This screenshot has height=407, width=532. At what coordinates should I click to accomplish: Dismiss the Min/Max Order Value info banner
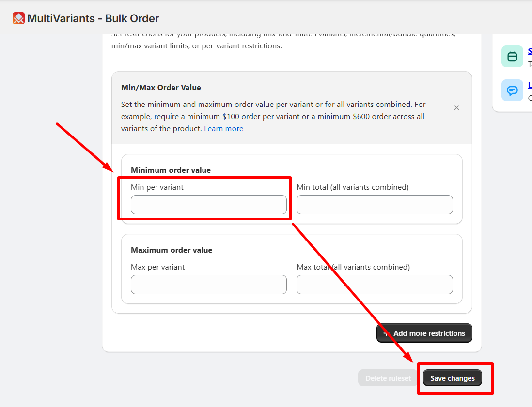coord(457,108)
